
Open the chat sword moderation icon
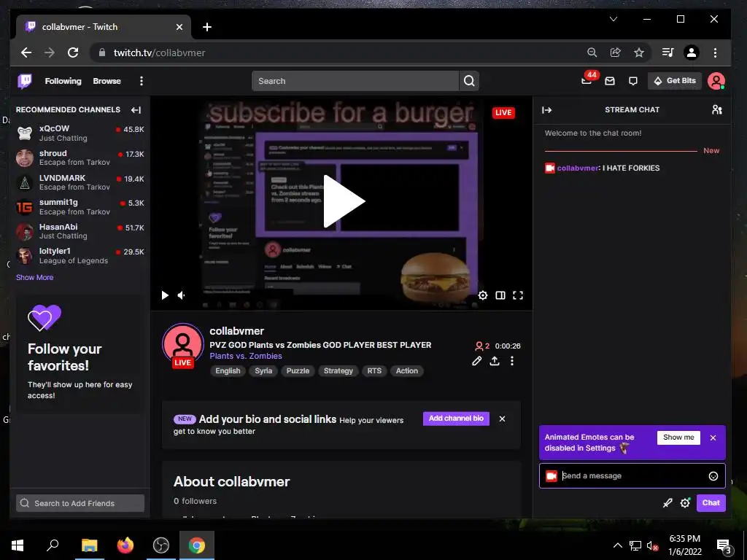click(x=667, y=503)
